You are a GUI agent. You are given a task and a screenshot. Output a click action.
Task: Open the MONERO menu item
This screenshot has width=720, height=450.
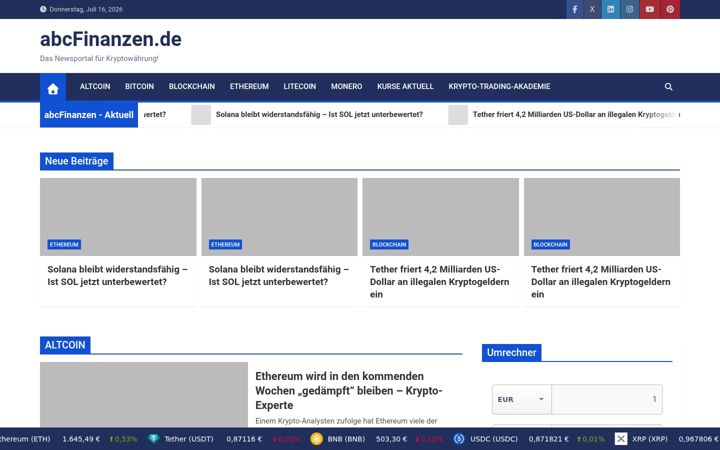(x=347, y=86)
